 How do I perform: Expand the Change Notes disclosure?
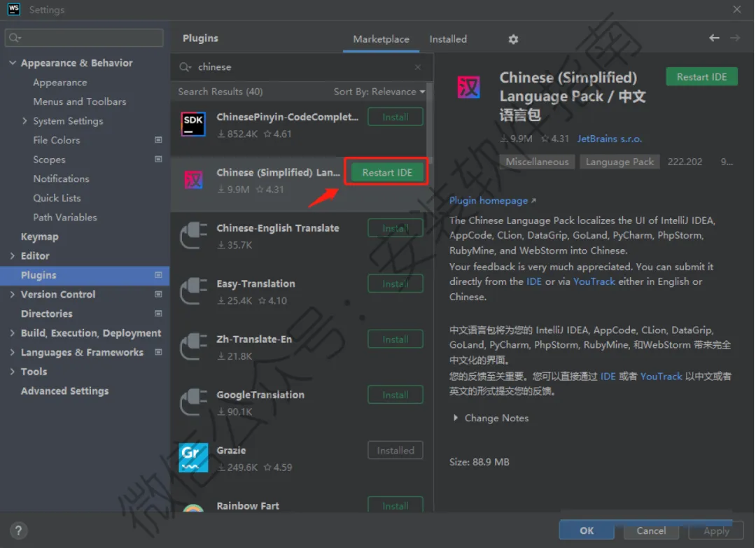[456, 418]
